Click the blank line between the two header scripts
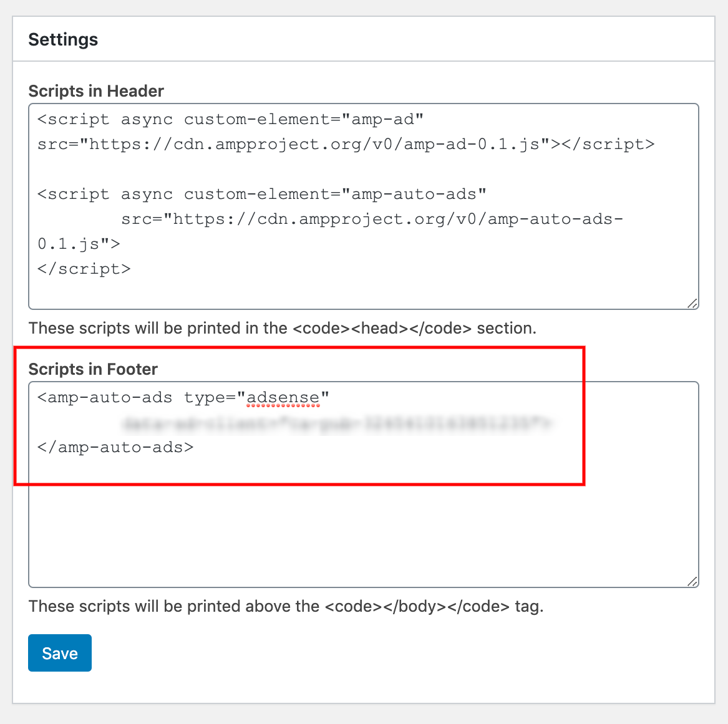Image resolution: width=728 pixels, height=724 pixels. (x=364, y=170)
